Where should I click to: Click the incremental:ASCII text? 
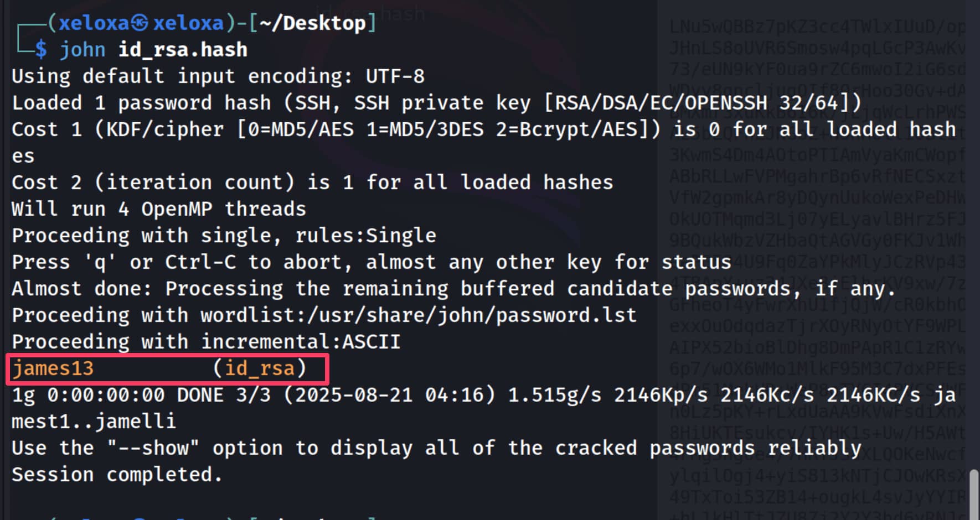click(x=301, y=342)
